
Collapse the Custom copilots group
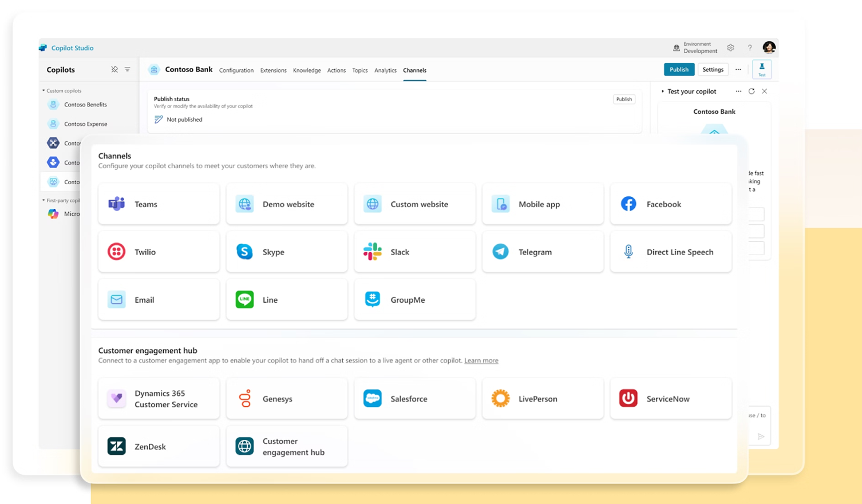44,90
